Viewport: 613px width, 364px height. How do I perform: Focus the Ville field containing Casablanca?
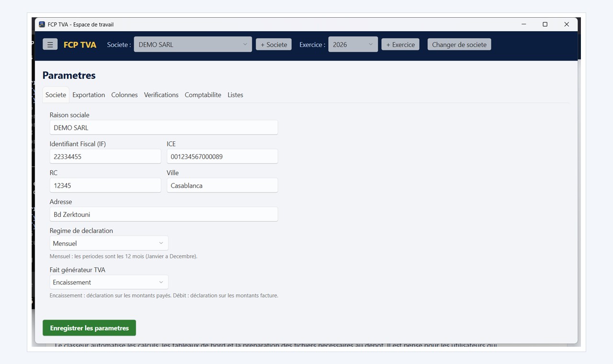tap(222, 185)
